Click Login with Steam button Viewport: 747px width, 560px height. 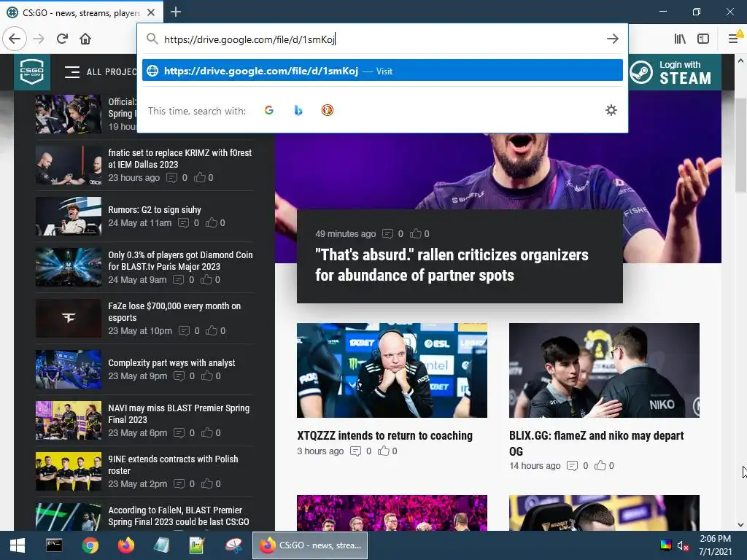(x=674, y=72)
